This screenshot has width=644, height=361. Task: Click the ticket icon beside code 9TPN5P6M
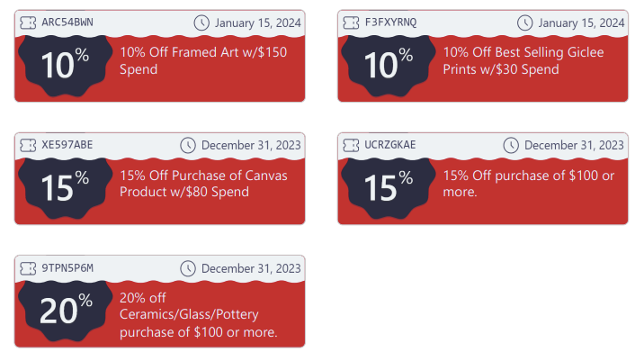pyautogui.click(x=27, y=268)
